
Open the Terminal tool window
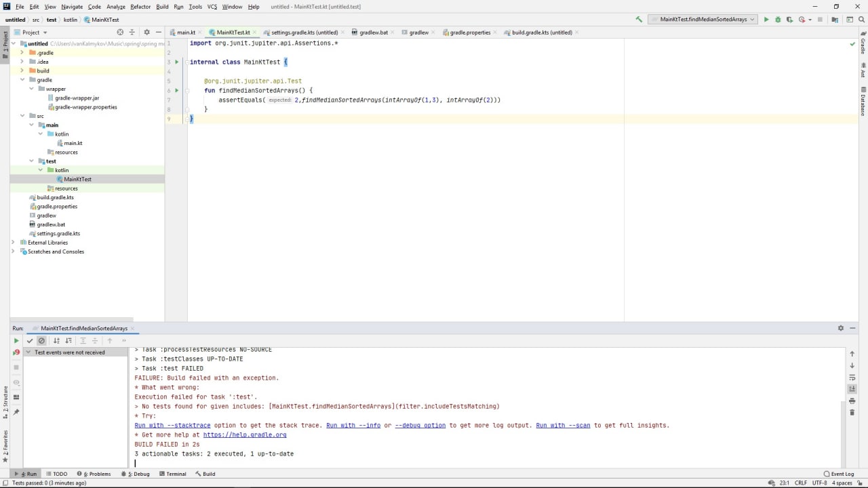172,474
